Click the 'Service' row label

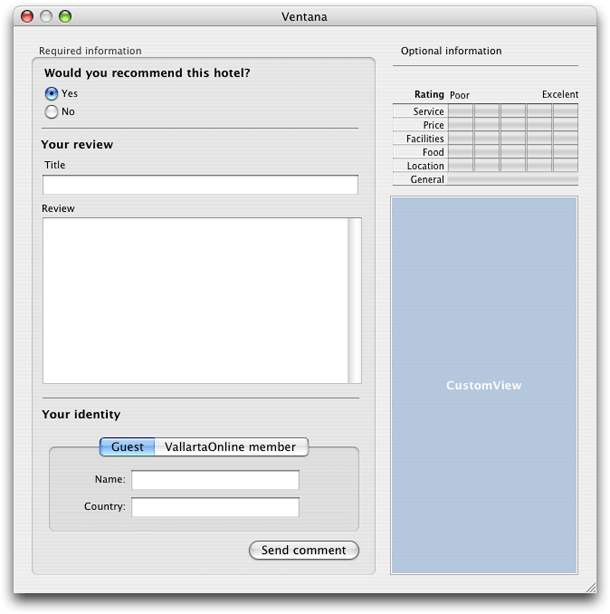coord(428,112)
